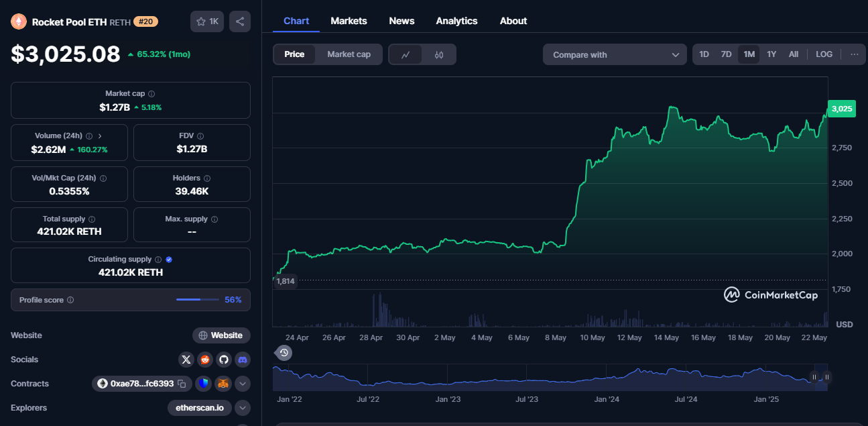
Task: Expand the explorers list chevron
Action: pyautogui.click(x=243, y=408)
